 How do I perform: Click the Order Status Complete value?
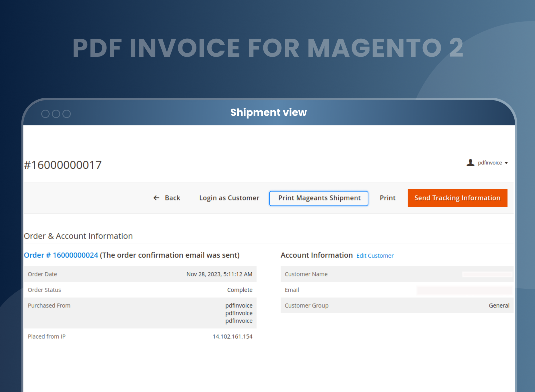point(240,290)
